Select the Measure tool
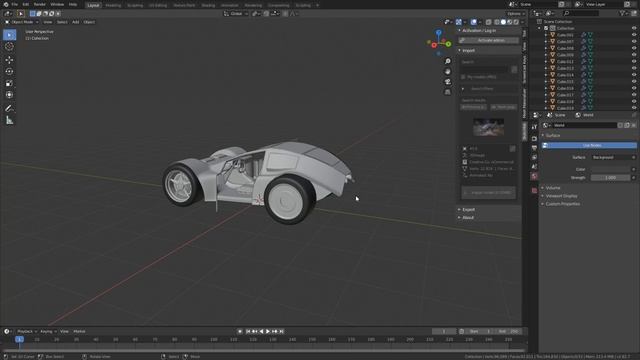The image size is (640, 360). pos(9,120)
